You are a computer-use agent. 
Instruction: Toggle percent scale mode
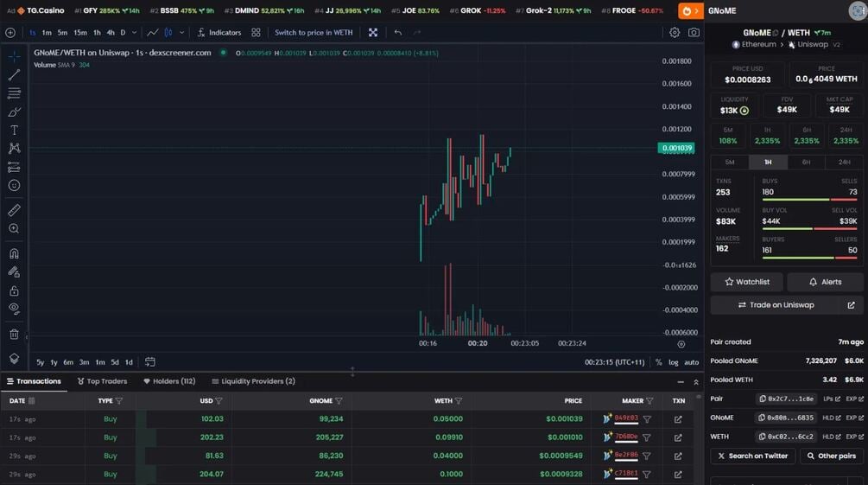[x=658, y=362]
